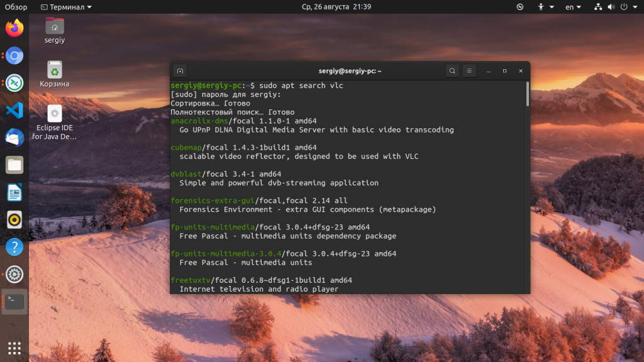This screenshot has width=644, height=362.
Task: Click the Eclipse IDE desktop shortcut
Action: pyautogui.click(x=55, y=114)
